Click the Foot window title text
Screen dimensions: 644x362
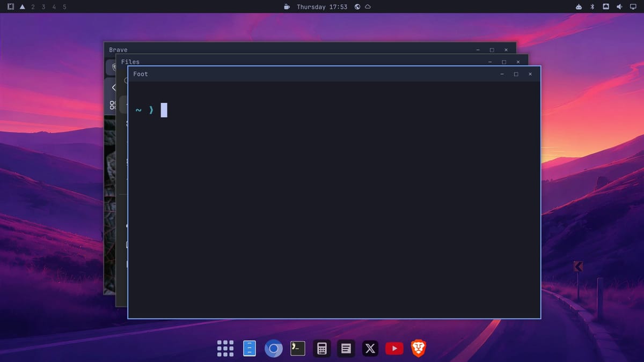[141, 74]
